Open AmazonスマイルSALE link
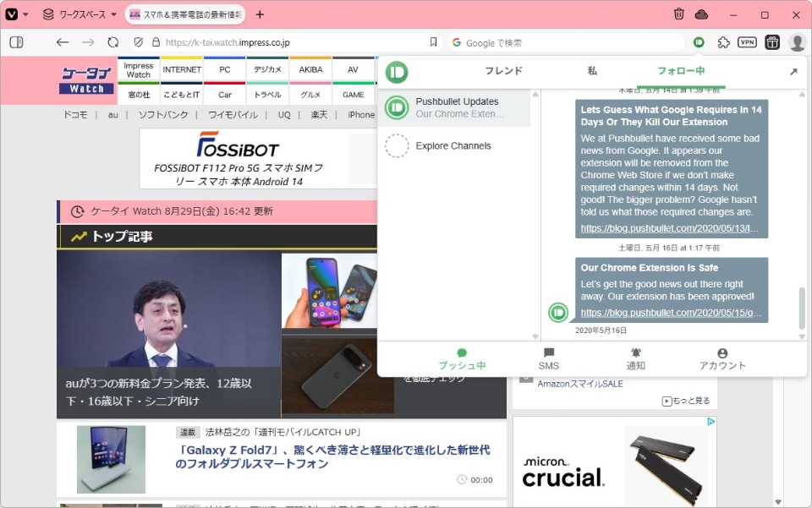Image resolution: width=812 pixels, height=508 pixels. [580, 384]
